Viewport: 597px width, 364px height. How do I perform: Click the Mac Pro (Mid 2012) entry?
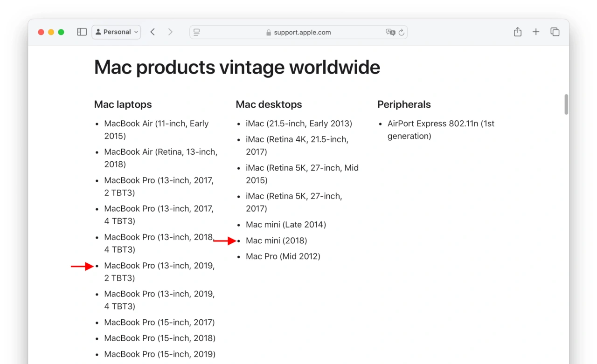283,256
